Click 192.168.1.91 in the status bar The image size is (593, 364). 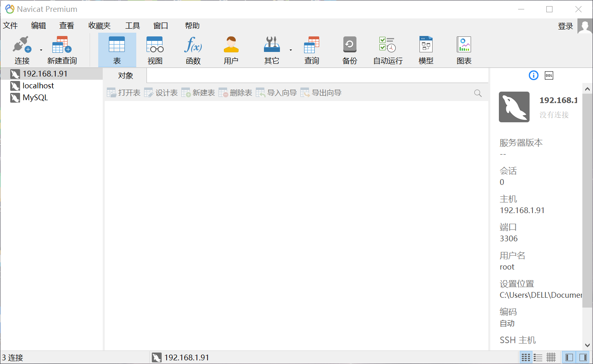click(x=187, y=358)
